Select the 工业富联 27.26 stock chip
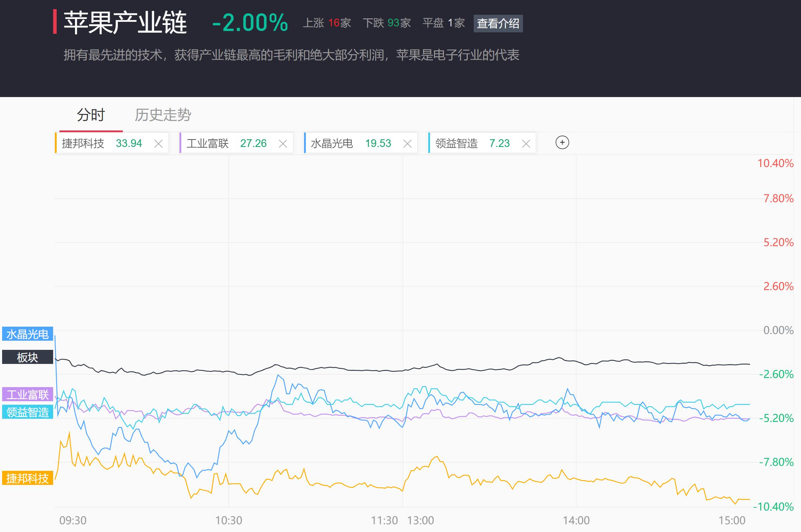Screen dimensions: 801x532 (226, 143)
